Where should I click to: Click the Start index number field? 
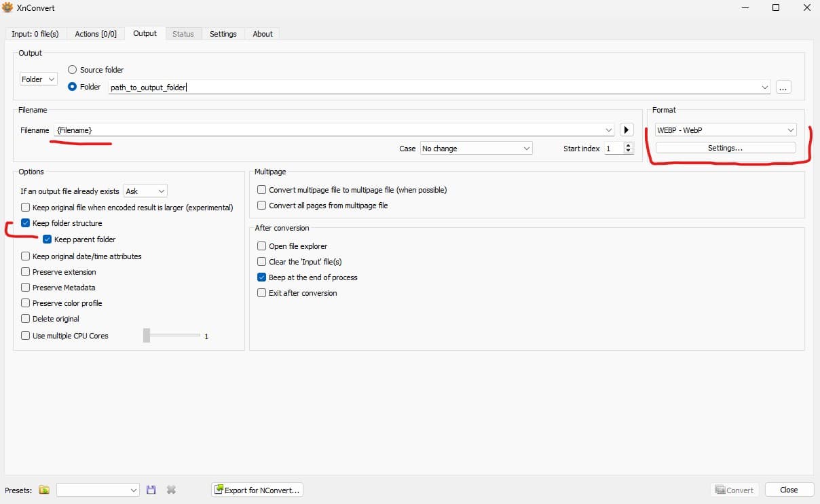click(614, 148)
